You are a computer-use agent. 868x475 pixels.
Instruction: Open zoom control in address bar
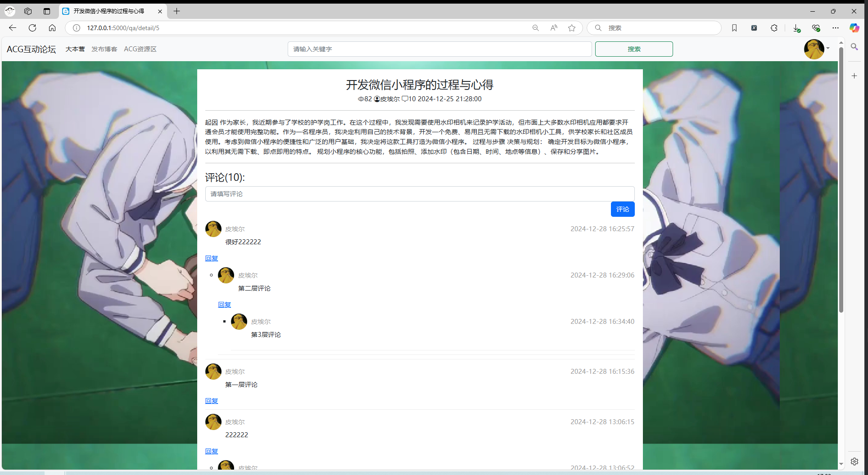point(536,28)
